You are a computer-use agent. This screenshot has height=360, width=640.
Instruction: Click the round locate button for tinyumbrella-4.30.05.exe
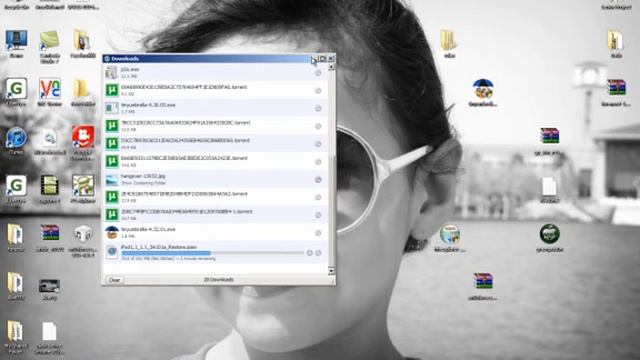click(318, 108)
